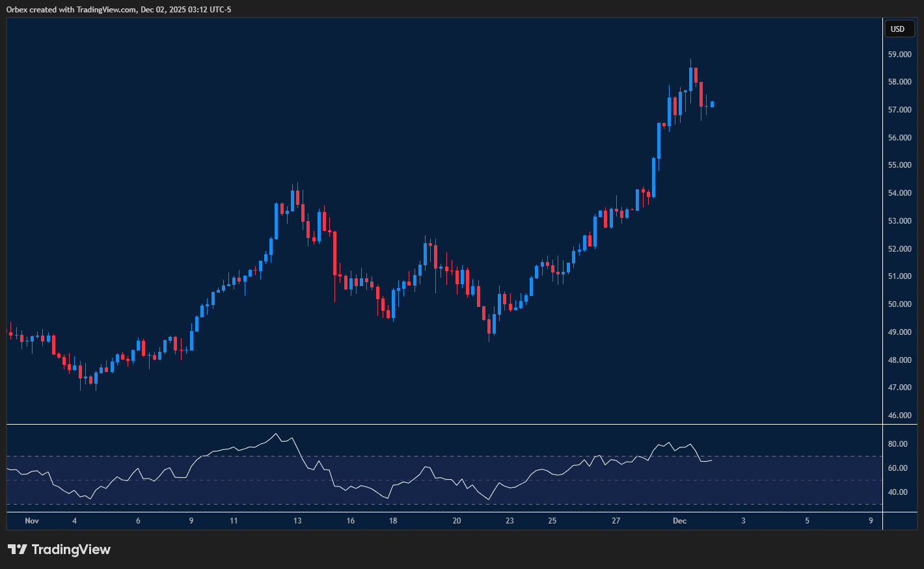
Task: Click the date "25" on the time axis
Action: tap(552, 521)
